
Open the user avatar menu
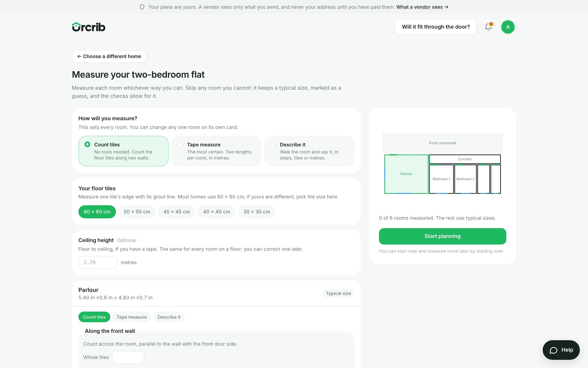coord(508,27)
